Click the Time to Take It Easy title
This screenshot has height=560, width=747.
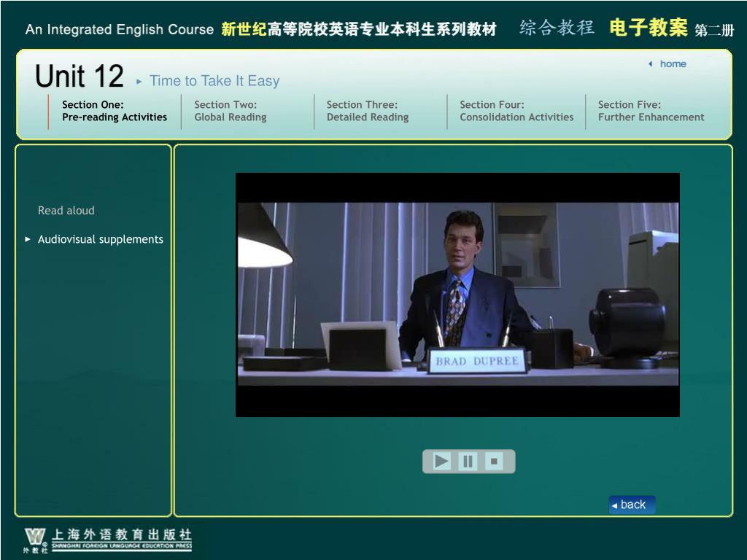214,80
